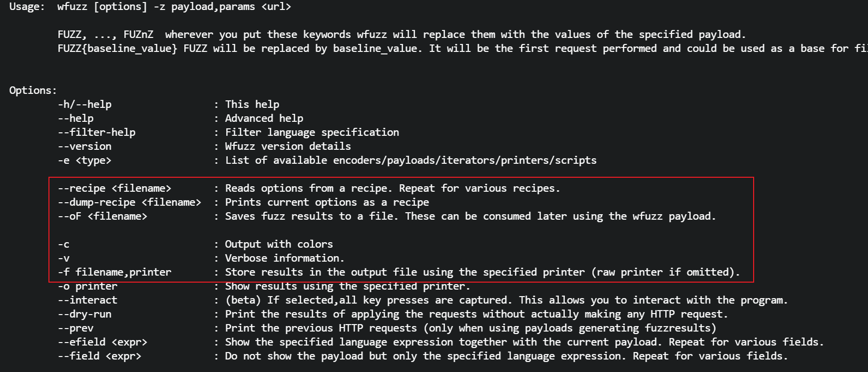Click the --oF <filename> option

(x=102, y=216)
